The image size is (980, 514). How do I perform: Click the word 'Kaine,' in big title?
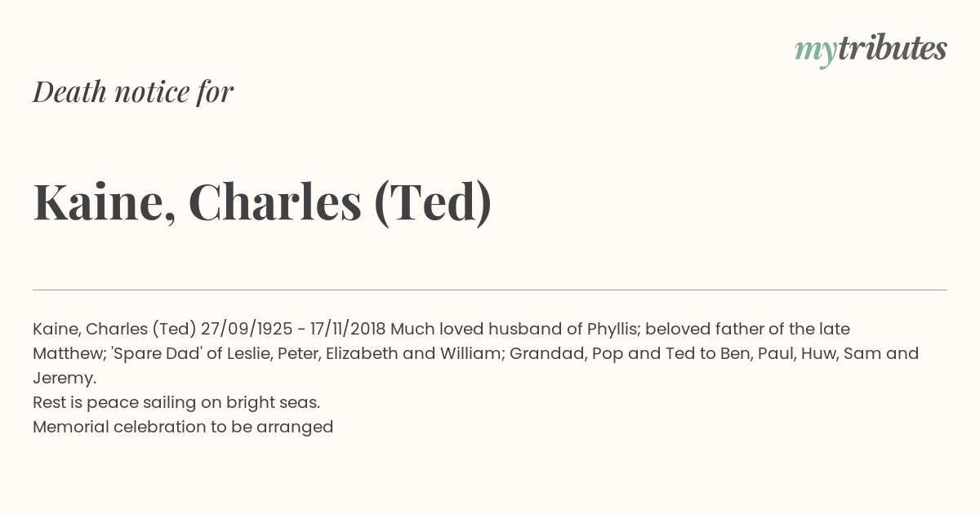tap(105, 202)
